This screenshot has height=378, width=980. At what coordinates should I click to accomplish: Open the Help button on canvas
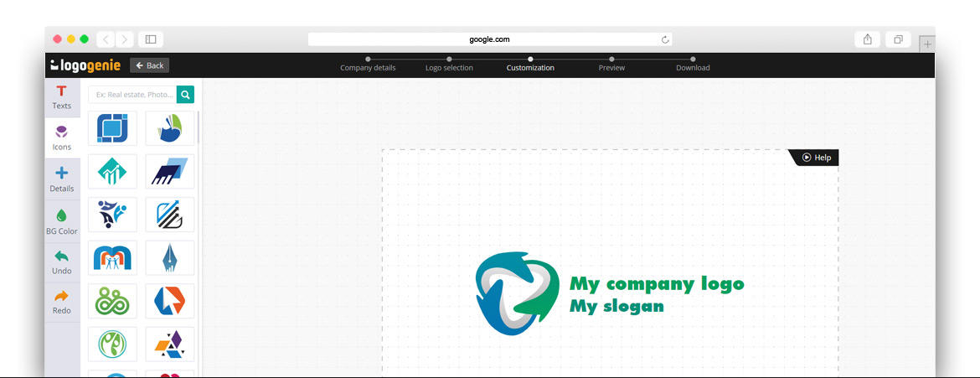816,158
